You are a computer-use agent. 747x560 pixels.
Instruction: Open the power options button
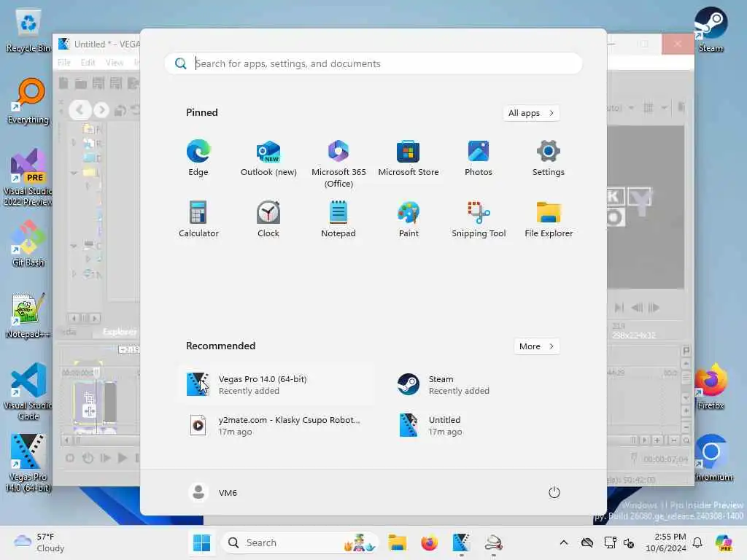[554, 492]
